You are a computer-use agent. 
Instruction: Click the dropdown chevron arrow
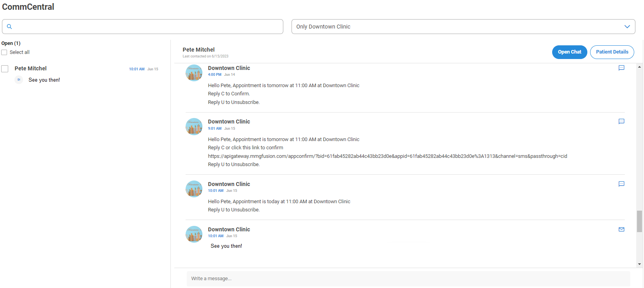tap(627, 27)
